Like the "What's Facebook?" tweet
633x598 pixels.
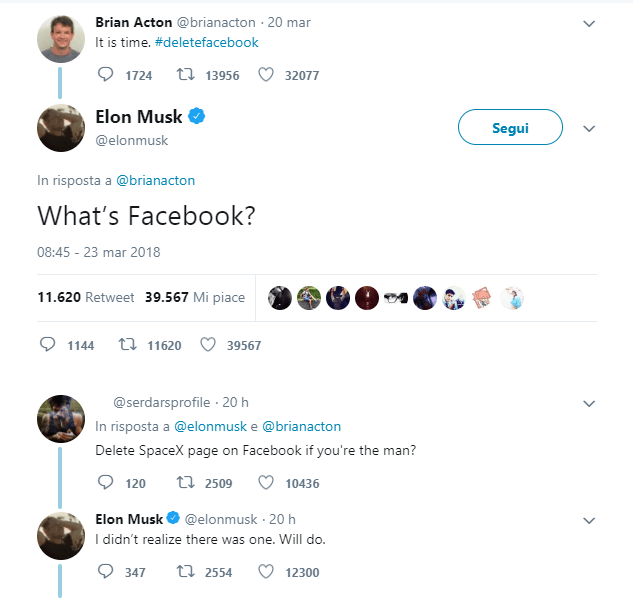click(208, 345)
